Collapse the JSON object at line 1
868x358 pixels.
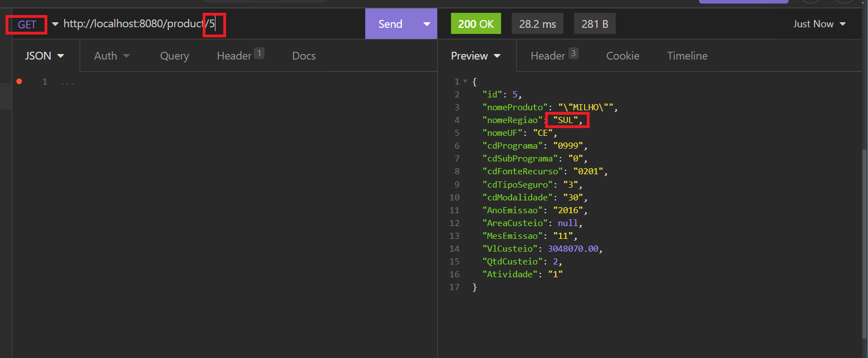465,81
